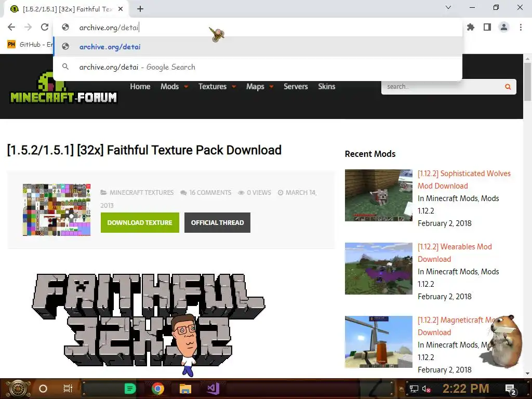Open the steampunk Start button

point(17,389)
